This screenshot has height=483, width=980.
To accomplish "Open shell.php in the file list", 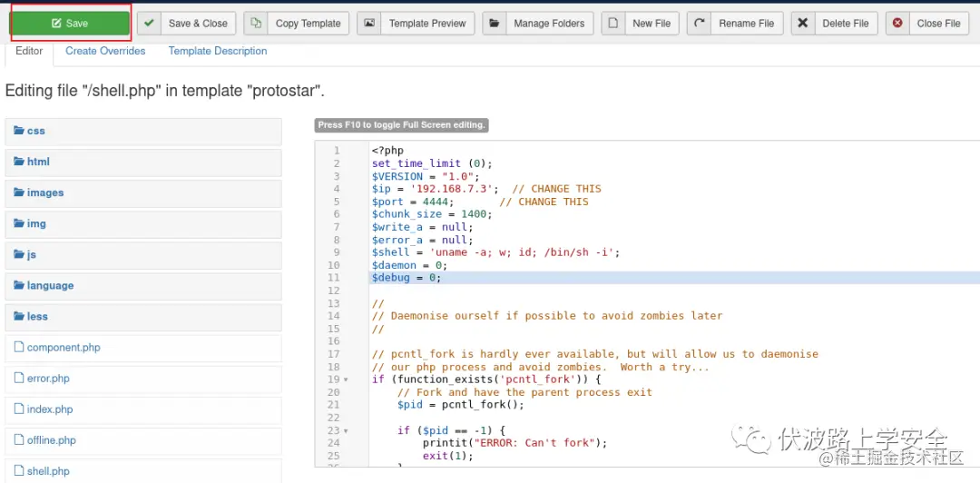I will coord(143,471).
